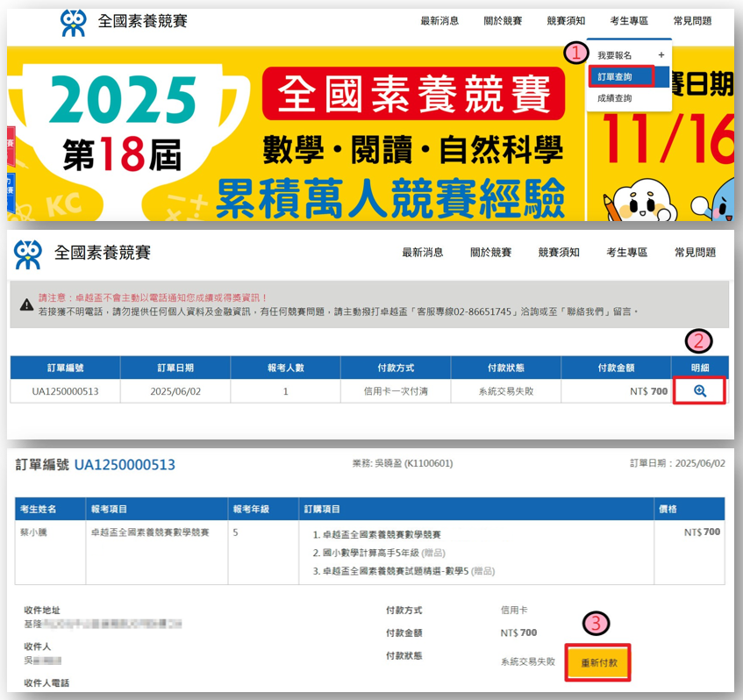Click the 信用卡一次付清 payment method cell
The image size is (743, 700).
(396, 391)
